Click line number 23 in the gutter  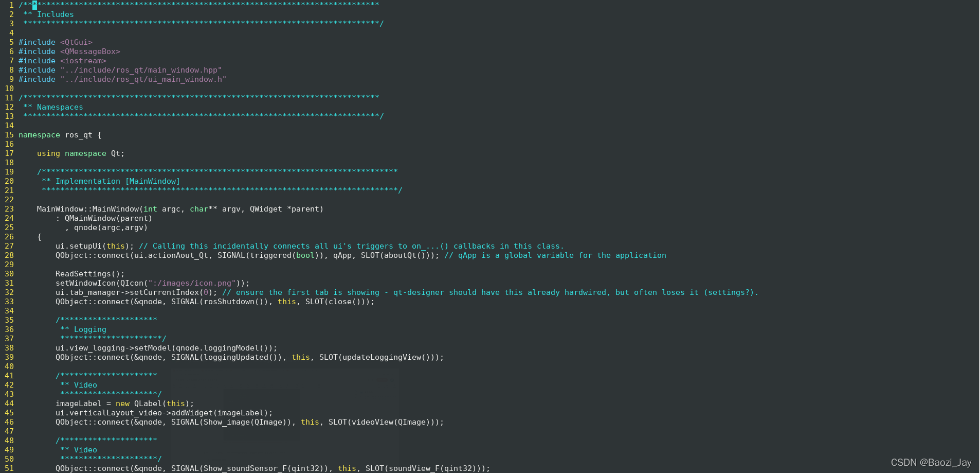point(9,209)
